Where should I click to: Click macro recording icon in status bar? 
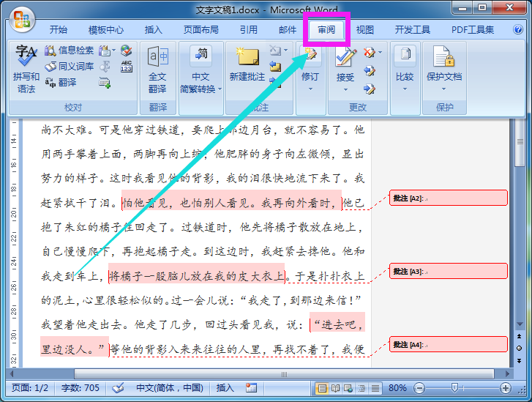[x=252, y=387]
